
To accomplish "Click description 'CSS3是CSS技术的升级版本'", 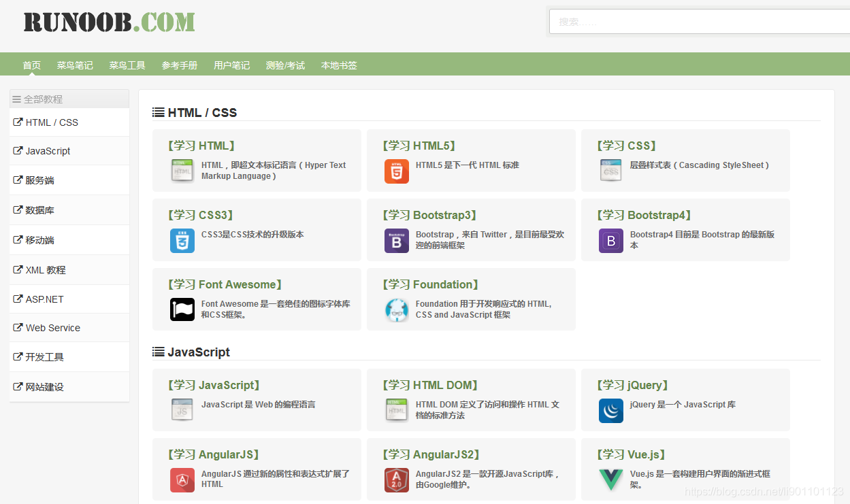I will pos(252,235).
